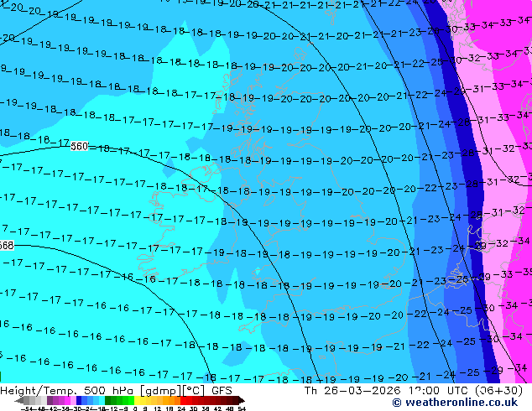
Task: Click the Th 26-03-2026 forecast date text
Action: point(352,391)
